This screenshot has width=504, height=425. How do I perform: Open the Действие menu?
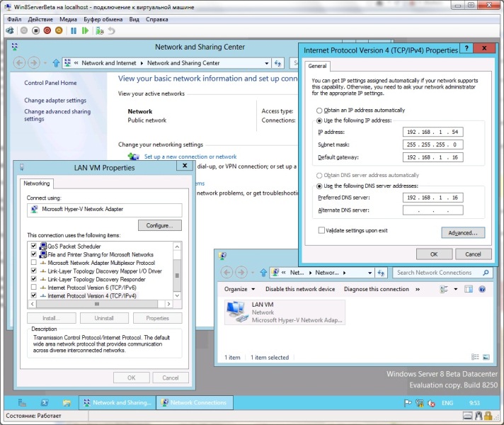click(x=40, y=19)
